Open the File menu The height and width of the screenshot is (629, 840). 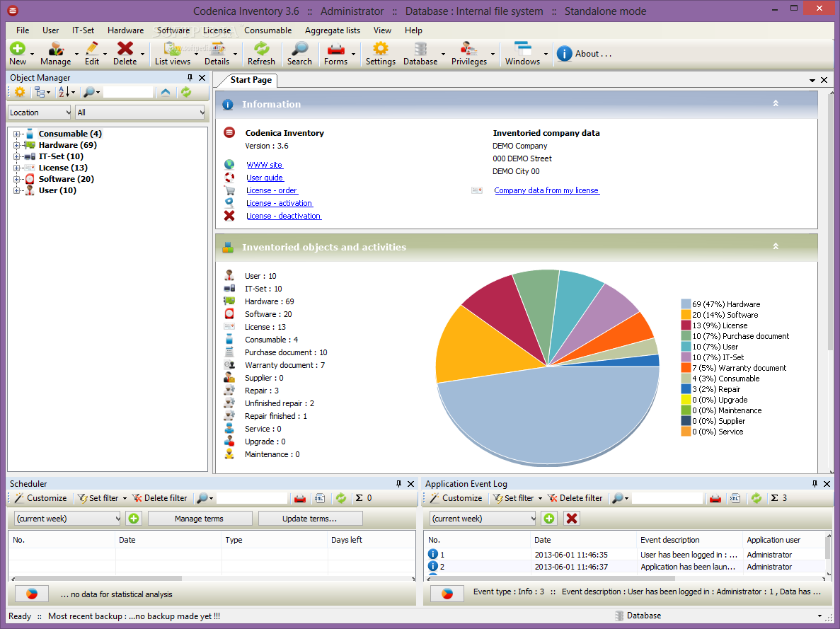23,30
